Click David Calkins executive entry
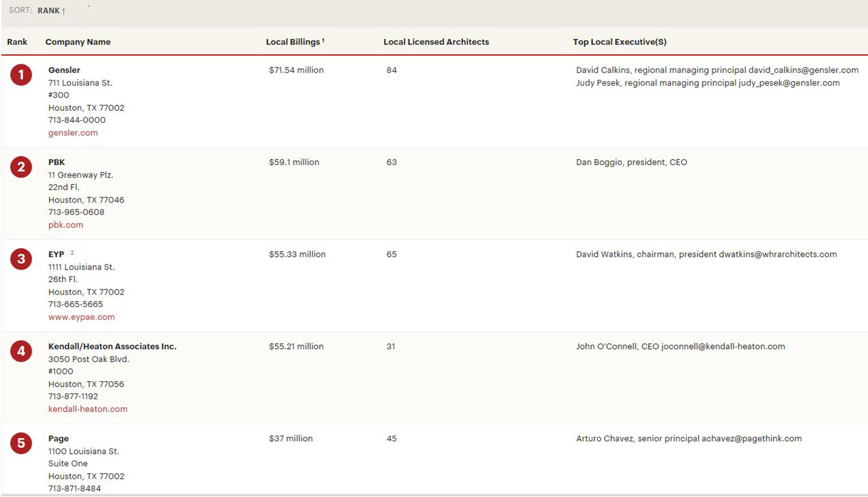This screenshot has height=497, width=868. pos(717,70)
